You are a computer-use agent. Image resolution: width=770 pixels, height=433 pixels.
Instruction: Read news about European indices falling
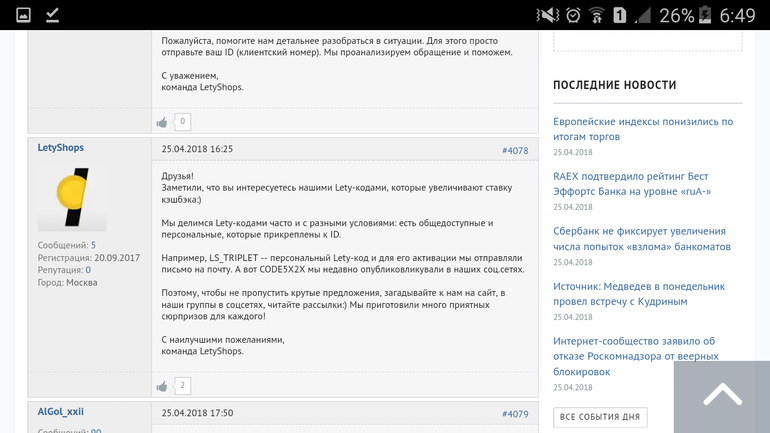642,129
